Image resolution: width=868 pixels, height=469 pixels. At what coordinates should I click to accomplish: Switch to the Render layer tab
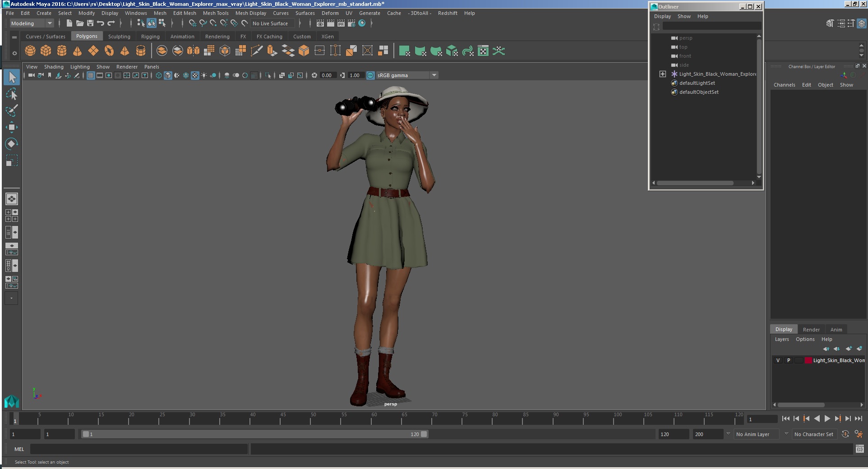(811, 329)
